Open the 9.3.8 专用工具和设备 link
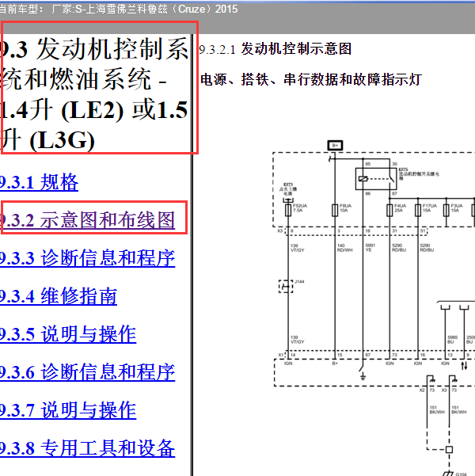Image resolution: width=475 pixels, height=476 pixels. (x=87, y=448)
